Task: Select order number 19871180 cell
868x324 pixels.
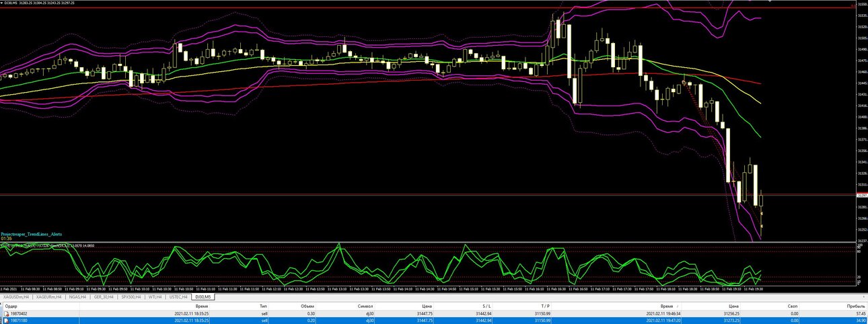Action: [18, 321]
